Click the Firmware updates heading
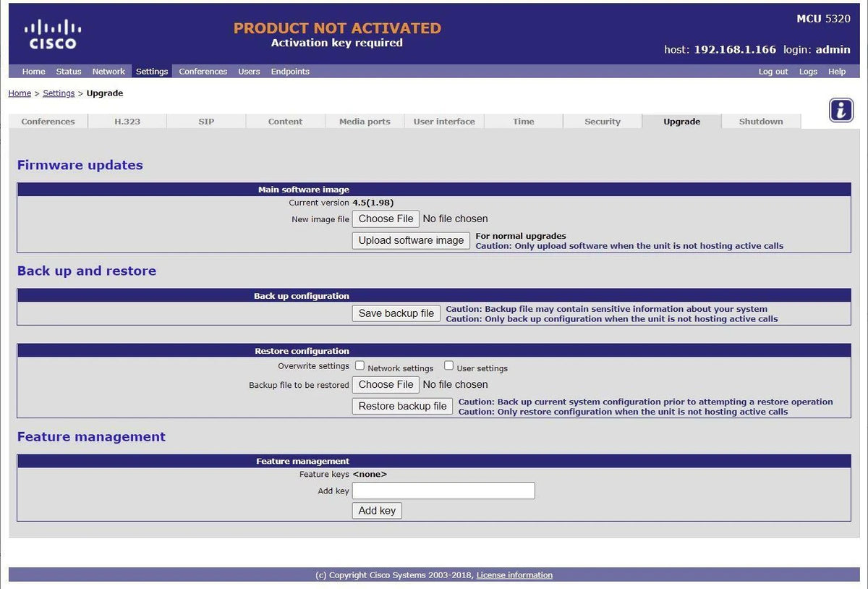868x589 pixels. pos(80,165)
